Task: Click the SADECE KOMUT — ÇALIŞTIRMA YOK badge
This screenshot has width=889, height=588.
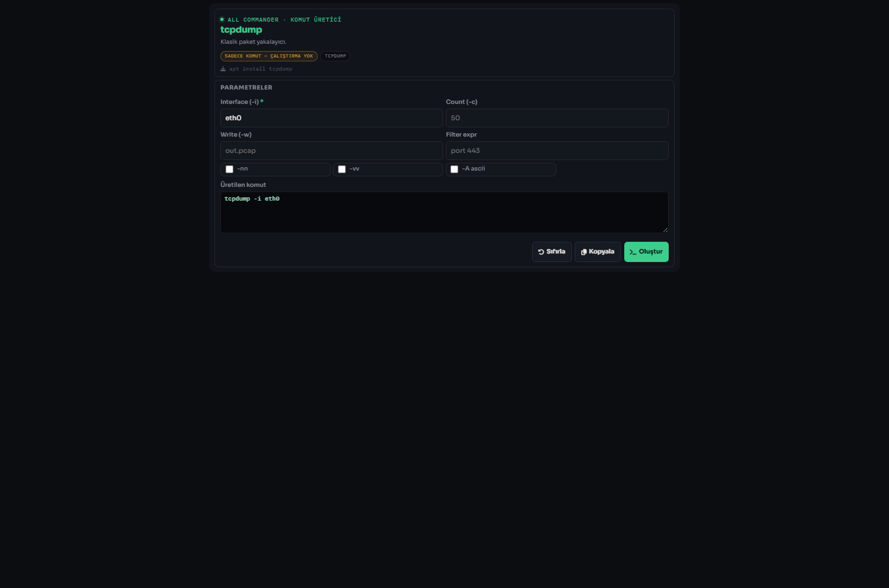Action: pyautogui.click(x=269, y=56)
